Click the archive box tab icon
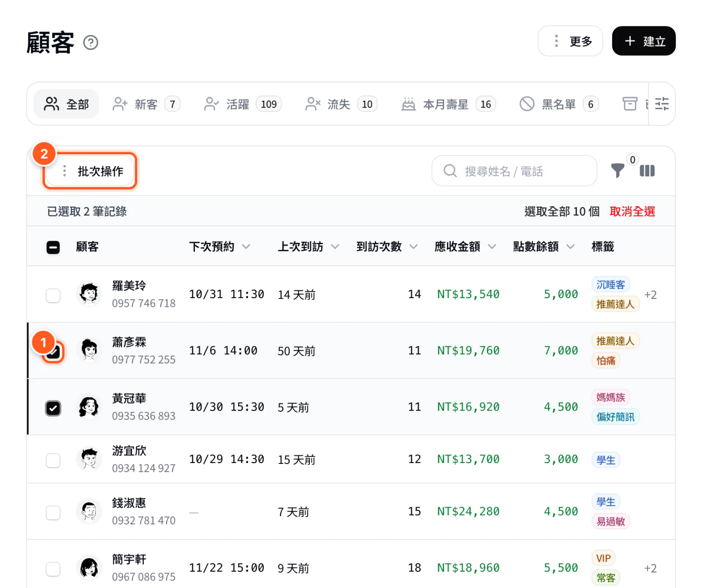Image resolution: width=702 pixels, height=588 pixels. 630,104
